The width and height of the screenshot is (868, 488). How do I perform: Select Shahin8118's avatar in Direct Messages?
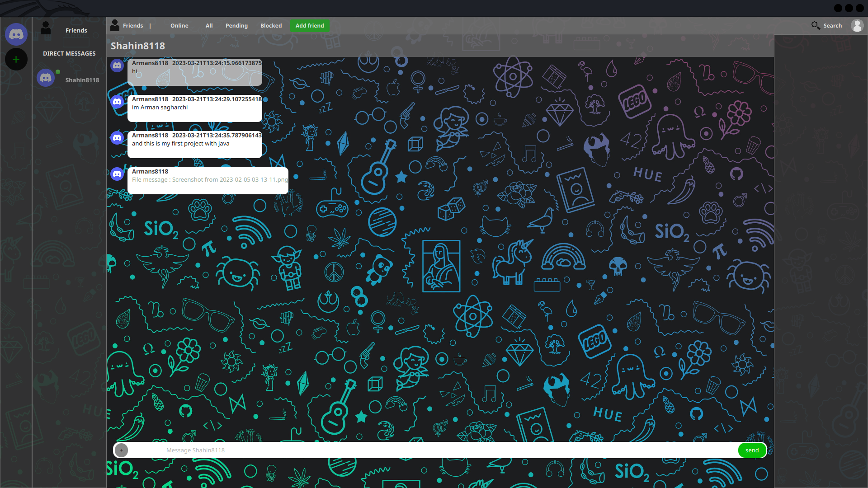click(46, 77)
